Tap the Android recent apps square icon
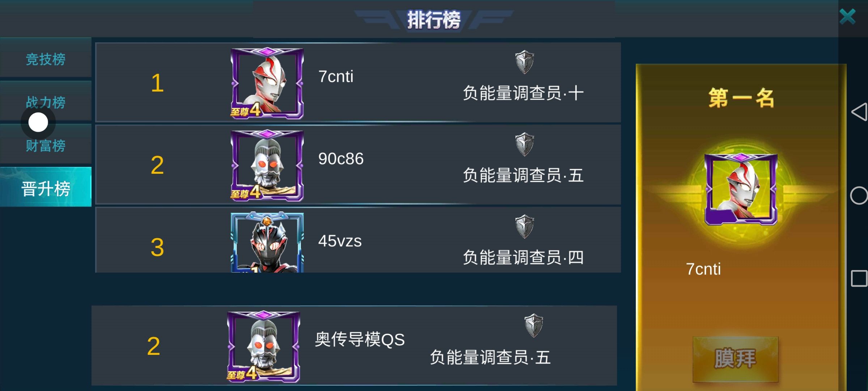This screenshot has width=868, height=391. pyautogui.click(x=859, y=278)
